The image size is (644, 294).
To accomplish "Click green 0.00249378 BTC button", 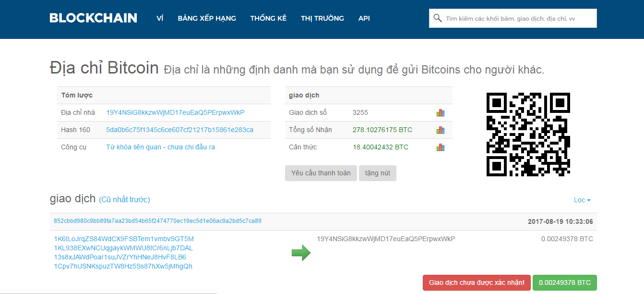I will coord(565,282).
